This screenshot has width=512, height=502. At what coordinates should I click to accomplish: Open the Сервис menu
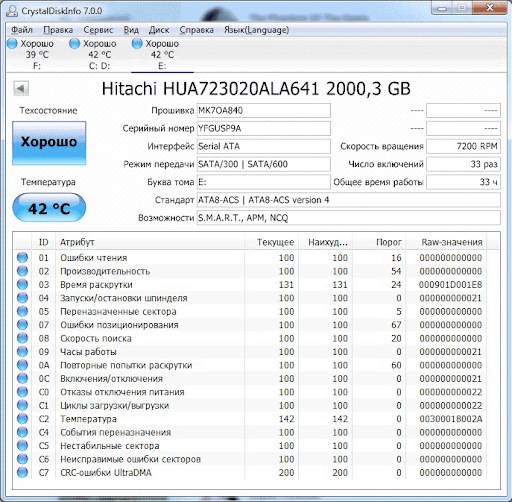(98, 30)
